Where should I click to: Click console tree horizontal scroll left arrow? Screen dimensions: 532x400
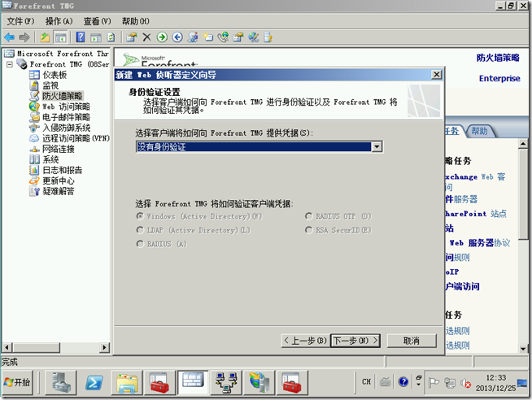tap(7, 347)
